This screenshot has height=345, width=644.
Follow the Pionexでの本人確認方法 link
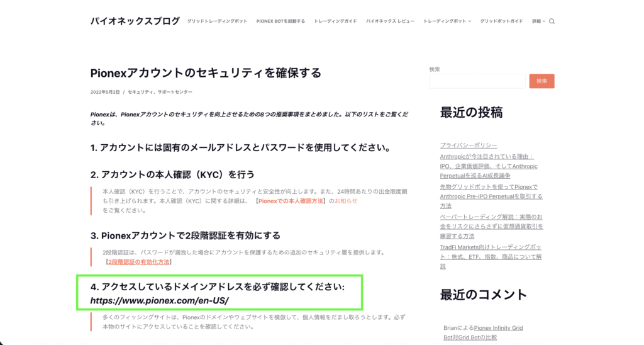[x=291, y=201]
